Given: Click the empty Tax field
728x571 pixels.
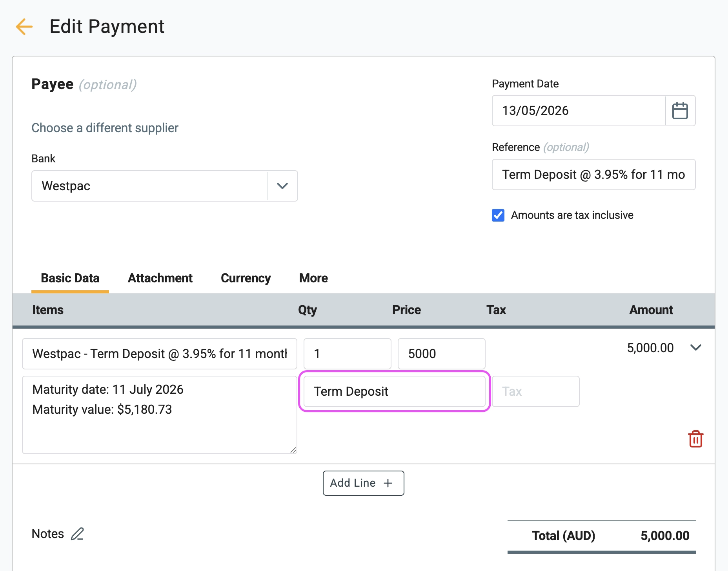Looking at the screenshot, I should click(536, 391).
